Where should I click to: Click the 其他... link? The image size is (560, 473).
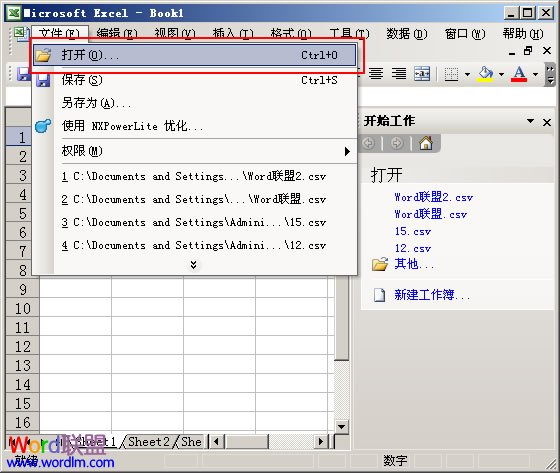pyautogui.click(x=414, y=264)
